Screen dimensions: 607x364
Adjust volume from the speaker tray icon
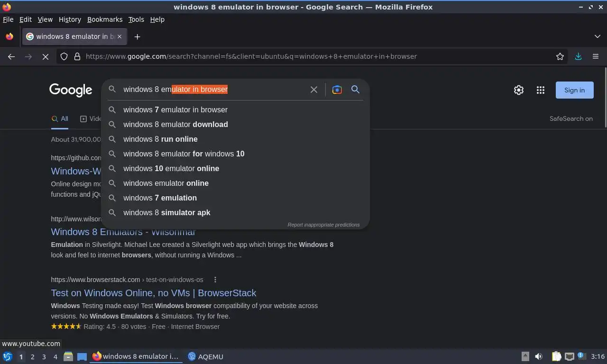(539, 356)
